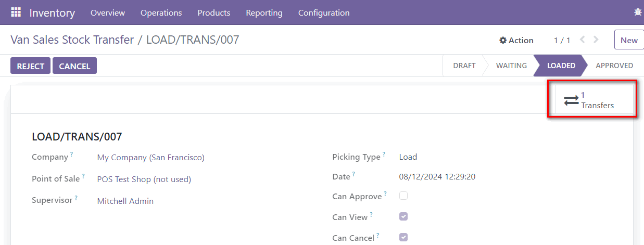Screen dimensions: 644x245
Task: Go to previous record arrow
Action: pos(583,40)
